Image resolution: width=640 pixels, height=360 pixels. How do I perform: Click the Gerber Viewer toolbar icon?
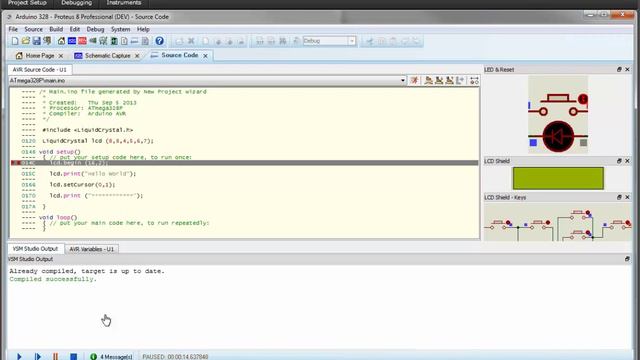(x=103, y=41)
